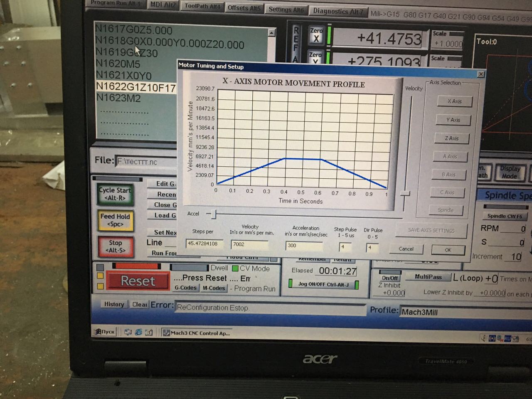Cancel the Motor Tuning dialog
Viewport: 532px width, 399px height.
pyautogui.click(x=406, y=249)
